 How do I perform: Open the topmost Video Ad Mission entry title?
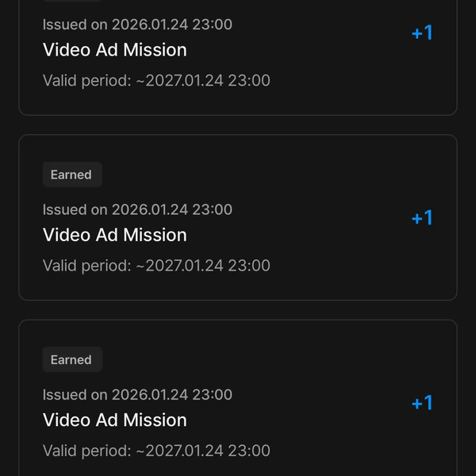point(114,50)
